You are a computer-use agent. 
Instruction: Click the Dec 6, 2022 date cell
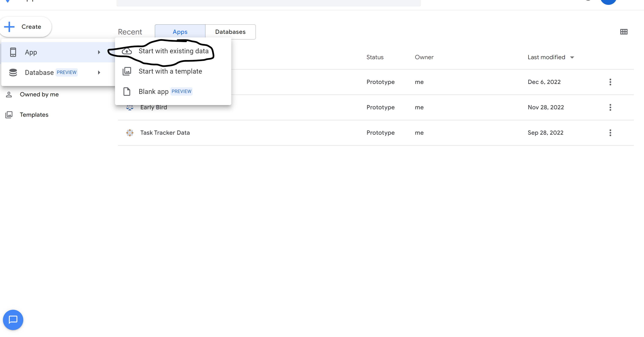click(x=544, y=82)
